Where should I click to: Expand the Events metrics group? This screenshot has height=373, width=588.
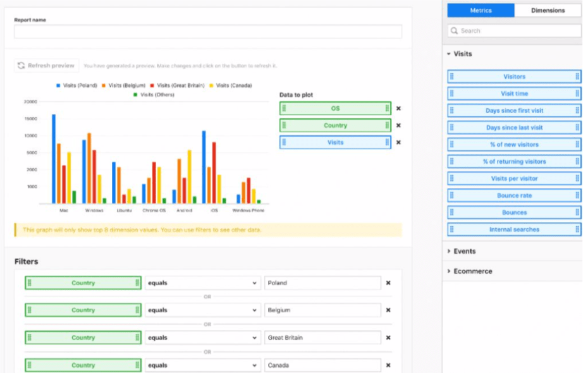point(465,252)
